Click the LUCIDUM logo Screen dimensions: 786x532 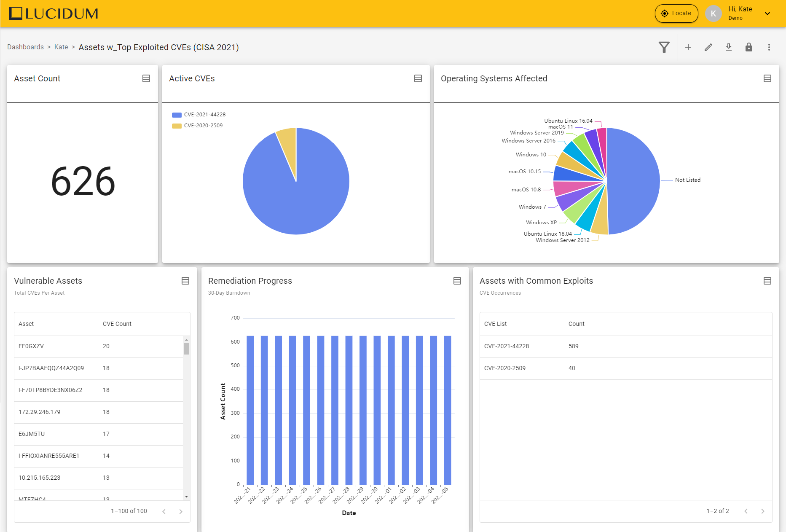53,13
